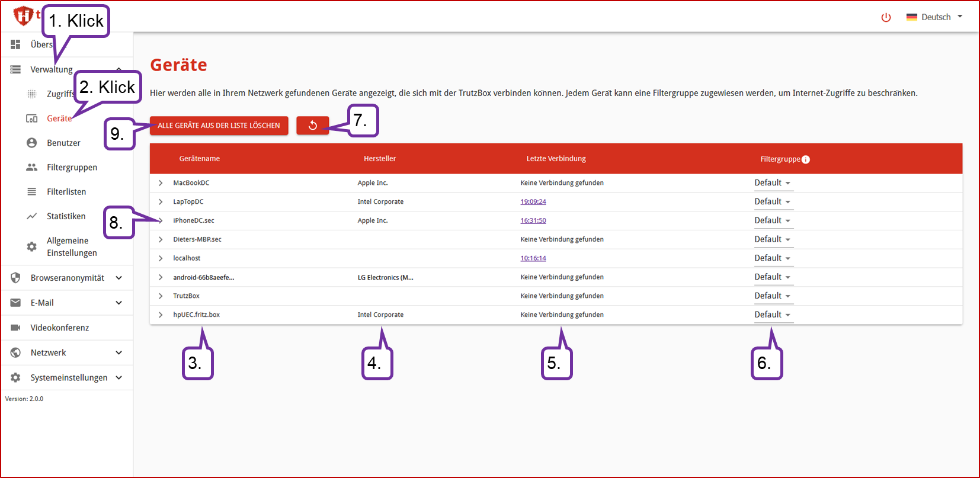This screenshot has width=980, height=478.
Task: Click the refresh device list icon button
Action: tap(313, 126)
